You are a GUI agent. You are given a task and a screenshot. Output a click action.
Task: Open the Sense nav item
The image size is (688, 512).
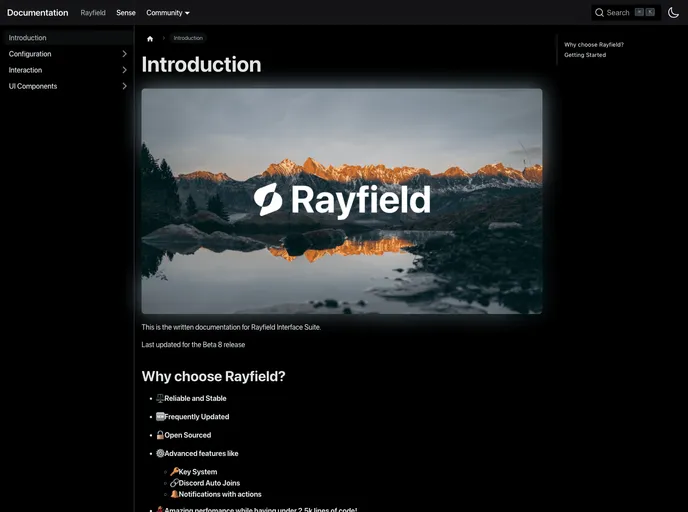coord(125,13)
